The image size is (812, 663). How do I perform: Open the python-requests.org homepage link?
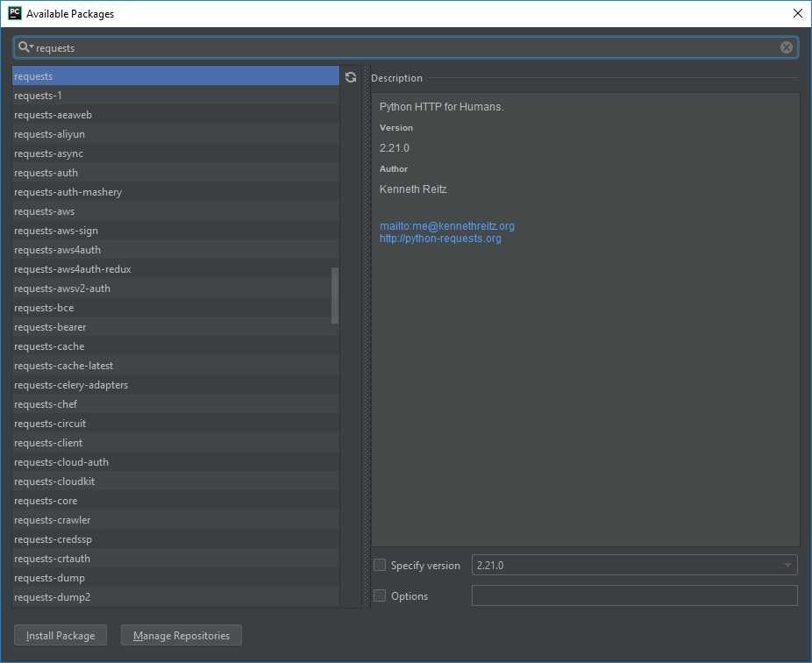(440, 239)
